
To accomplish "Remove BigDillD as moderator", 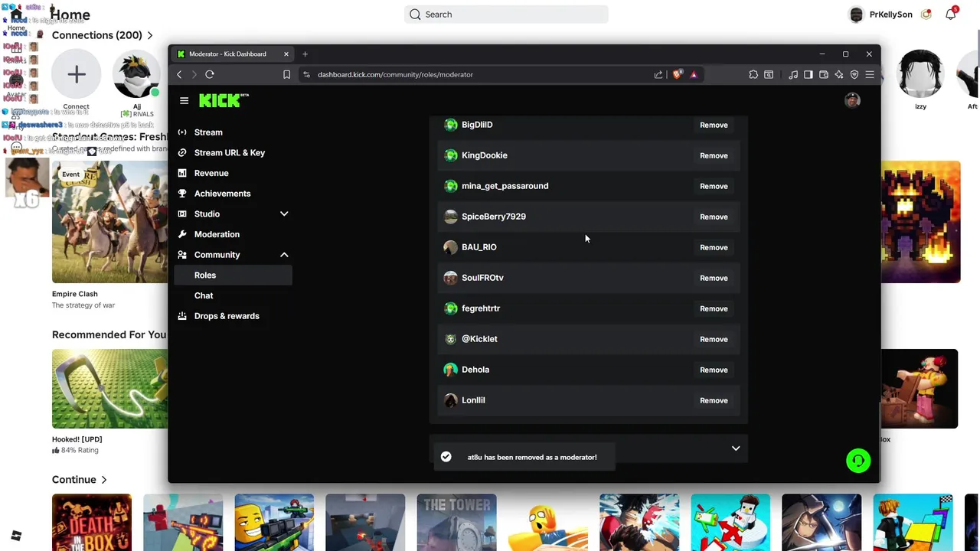I will tap(714, 125).
